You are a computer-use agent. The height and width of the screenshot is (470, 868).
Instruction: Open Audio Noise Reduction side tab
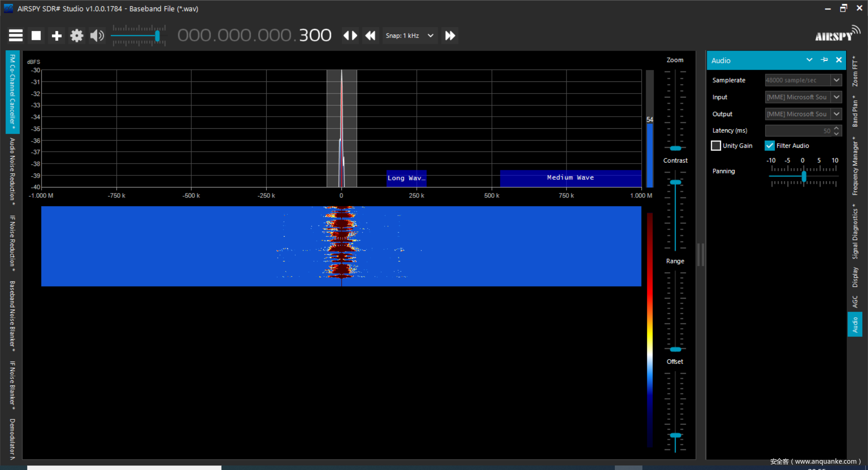pyautogui.click(x=13, y=171)
